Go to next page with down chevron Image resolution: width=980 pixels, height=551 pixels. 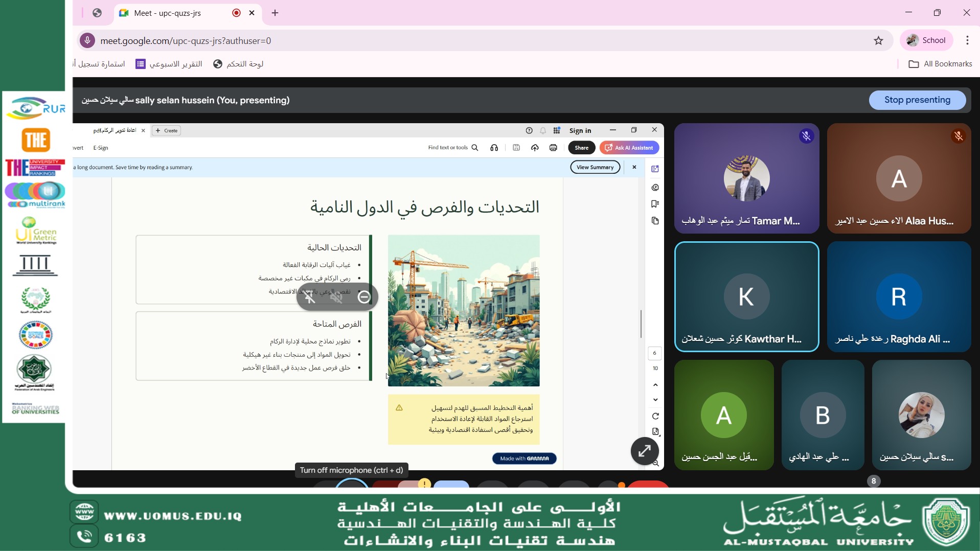(655, 400)
